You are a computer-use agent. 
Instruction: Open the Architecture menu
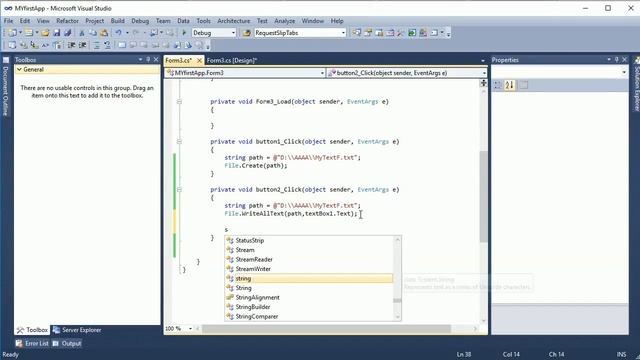(x=233, y=21)
